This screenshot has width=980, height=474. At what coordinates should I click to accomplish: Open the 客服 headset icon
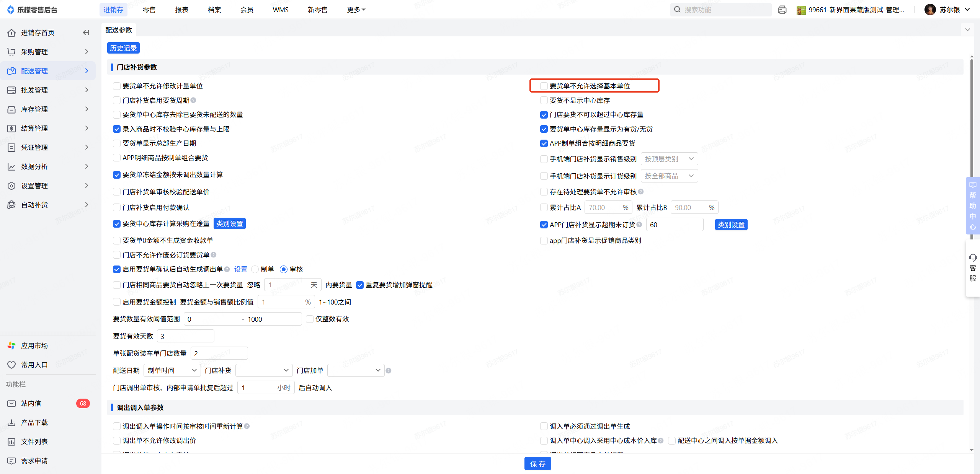pyautogui.click(x=973, y=257)
